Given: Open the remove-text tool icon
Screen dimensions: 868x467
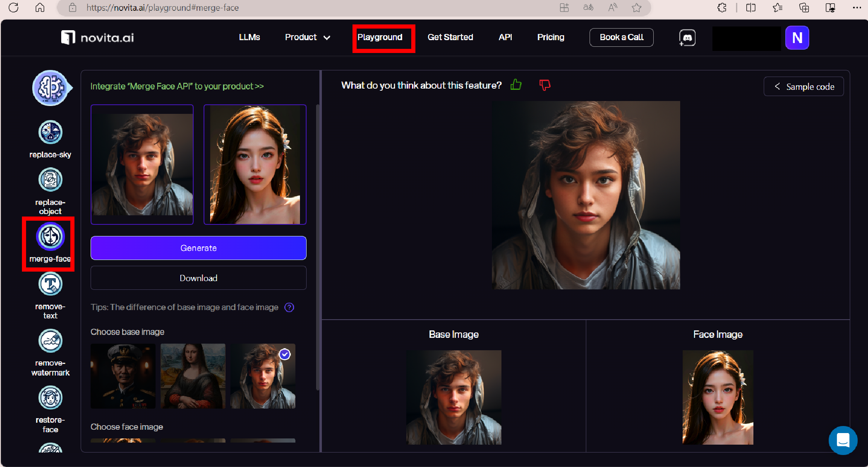Looking at the screenshot, I should pos(50,284).
